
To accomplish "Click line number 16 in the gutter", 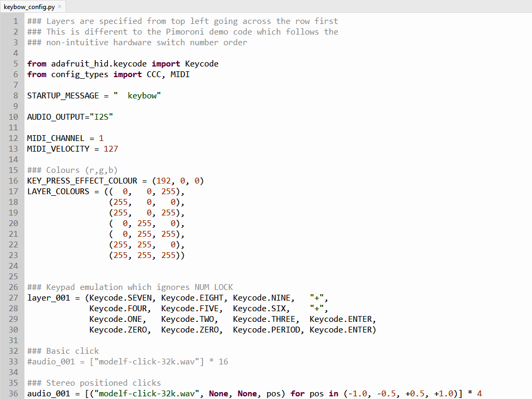I will (13, 181).
